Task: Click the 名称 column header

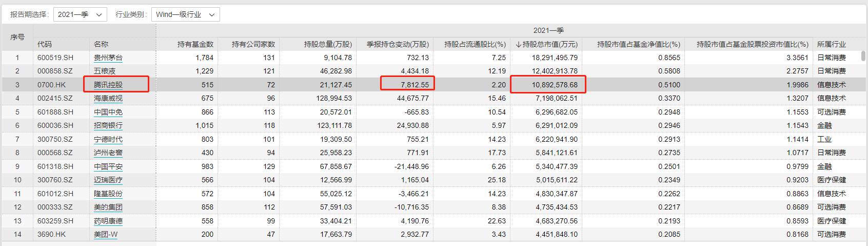Action: 101,44
